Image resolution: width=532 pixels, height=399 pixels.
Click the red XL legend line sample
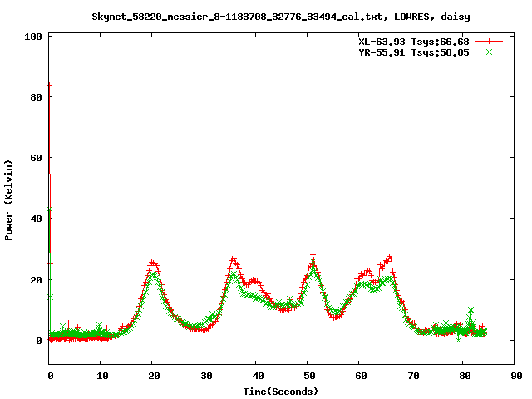pos(489,42)
